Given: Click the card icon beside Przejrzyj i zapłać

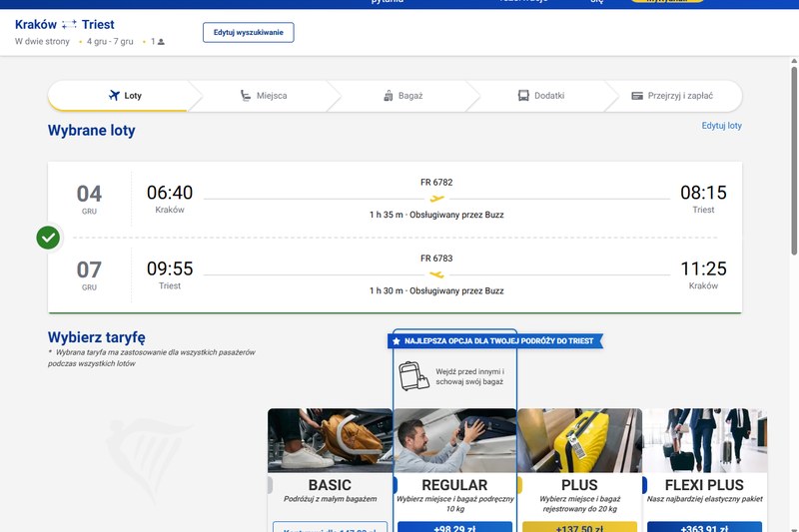Looking at the screenshot, I should click(x=637, y=96).
